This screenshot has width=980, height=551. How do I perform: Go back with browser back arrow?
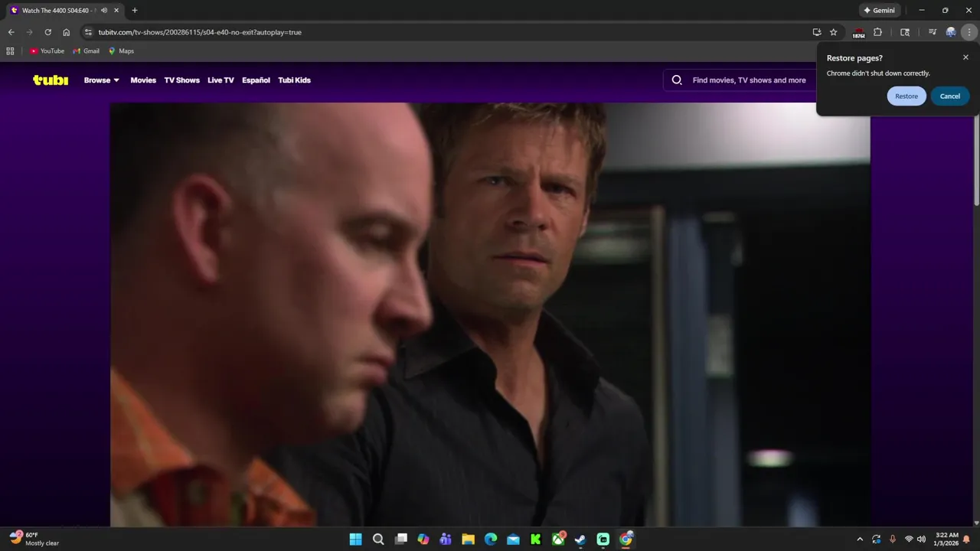pyautogui.click(x=11, y=32)
